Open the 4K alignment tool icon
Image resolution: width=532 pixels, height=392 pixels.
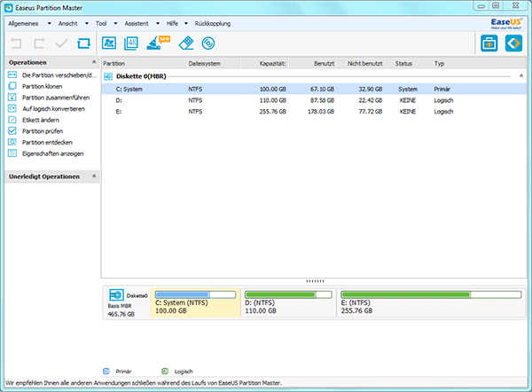[131, 43]
